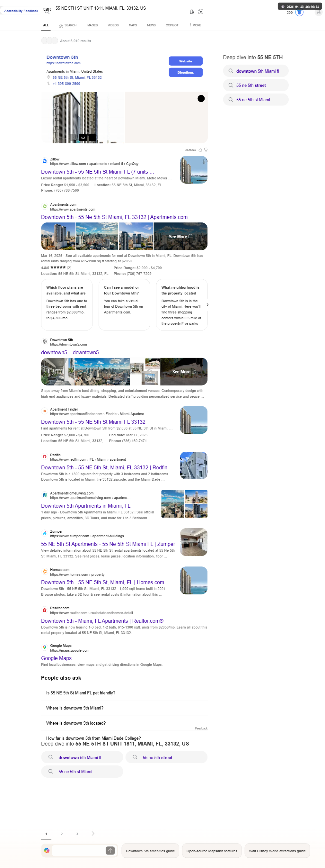Open Realtor.com Downtown 5th result
The image size is (325, 868).
point(102,621)
